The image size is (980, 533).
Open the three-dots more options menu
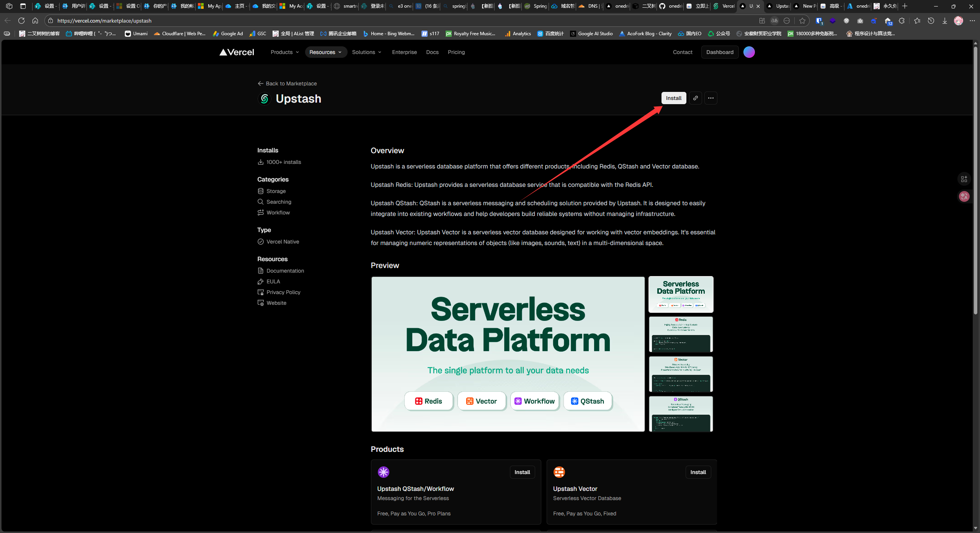tap(710, 98)
